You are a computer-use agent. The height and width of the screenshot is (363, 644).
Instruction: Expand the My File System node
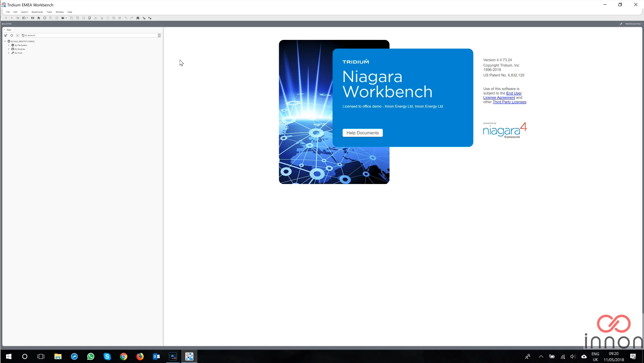9,45
